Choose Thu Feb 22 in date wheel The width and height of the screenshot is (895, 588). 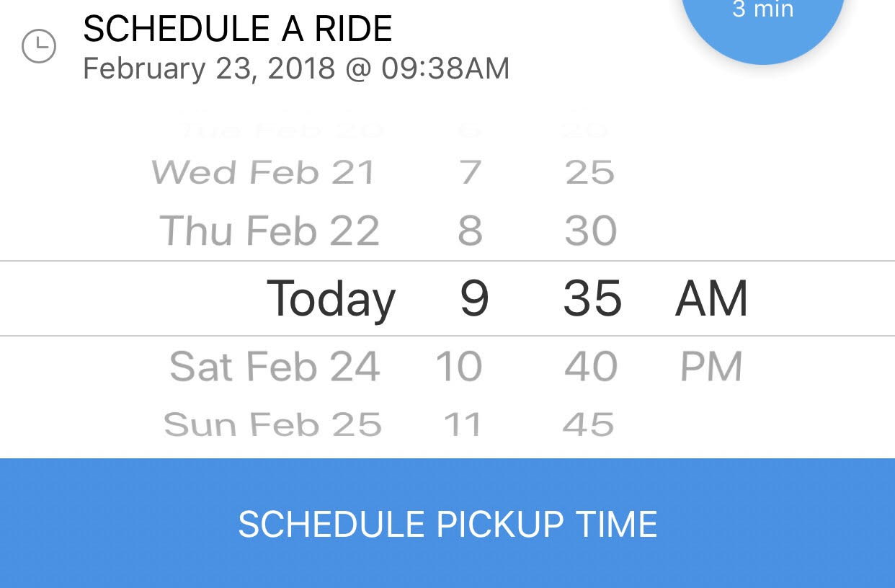tap(270, 231)
